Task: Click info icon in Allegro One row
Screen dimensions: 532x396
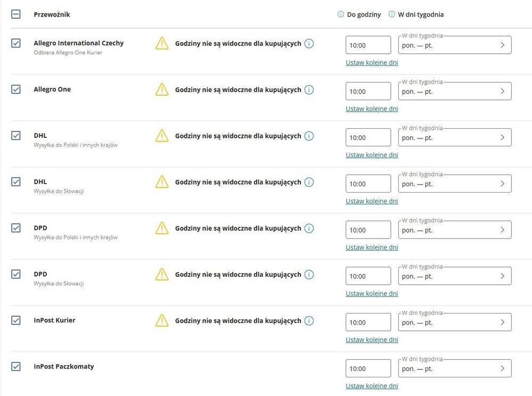Action: [x=309, y=90]
